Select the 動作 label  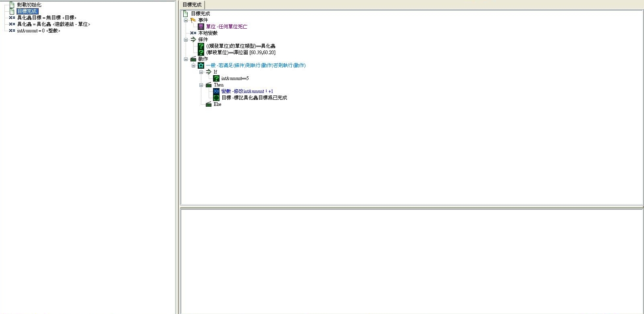coord(203,59)
